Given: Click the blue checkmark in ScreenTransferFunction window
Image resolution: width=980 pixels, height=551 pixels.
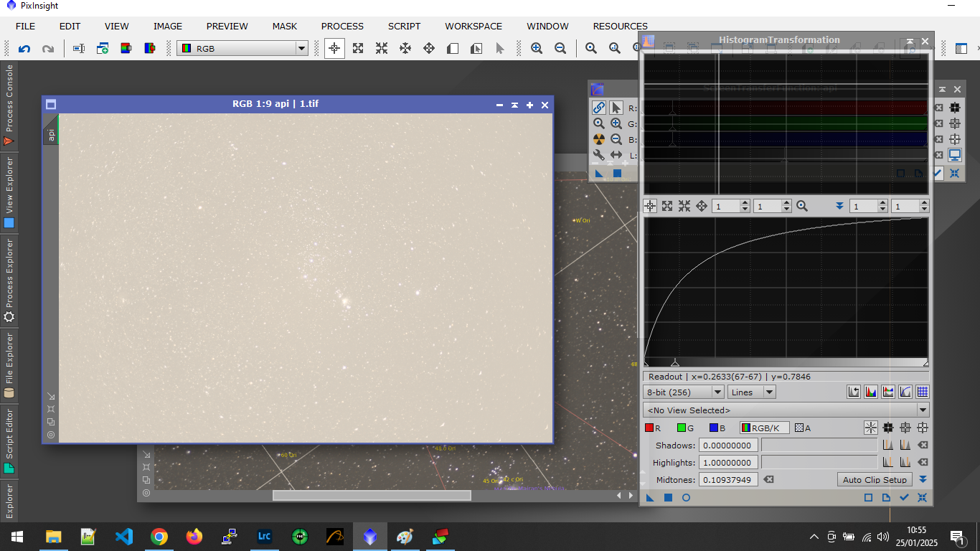Looking at the screenshot, I should point(938,173).
